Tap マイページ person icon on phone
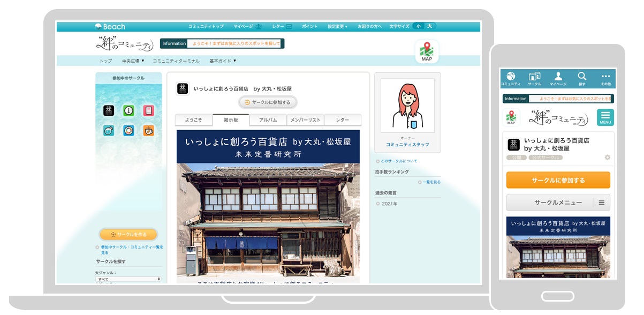 pyautogui.click(x=558, y=78)
